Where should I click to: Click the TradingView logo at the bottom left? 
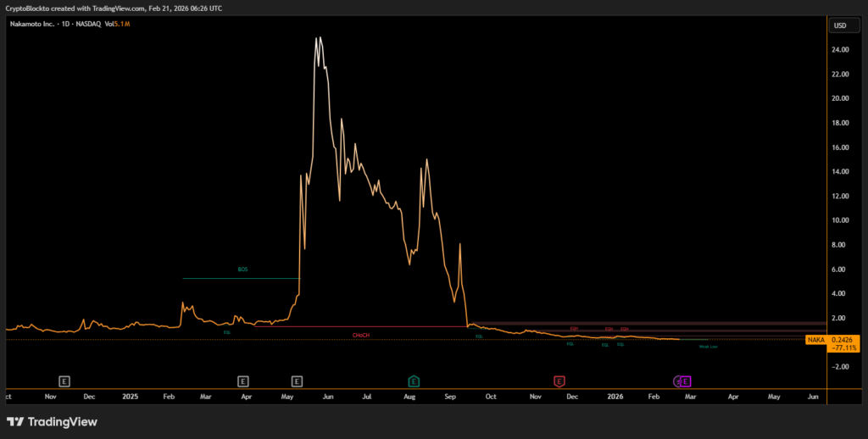click(x=52, y=421)
